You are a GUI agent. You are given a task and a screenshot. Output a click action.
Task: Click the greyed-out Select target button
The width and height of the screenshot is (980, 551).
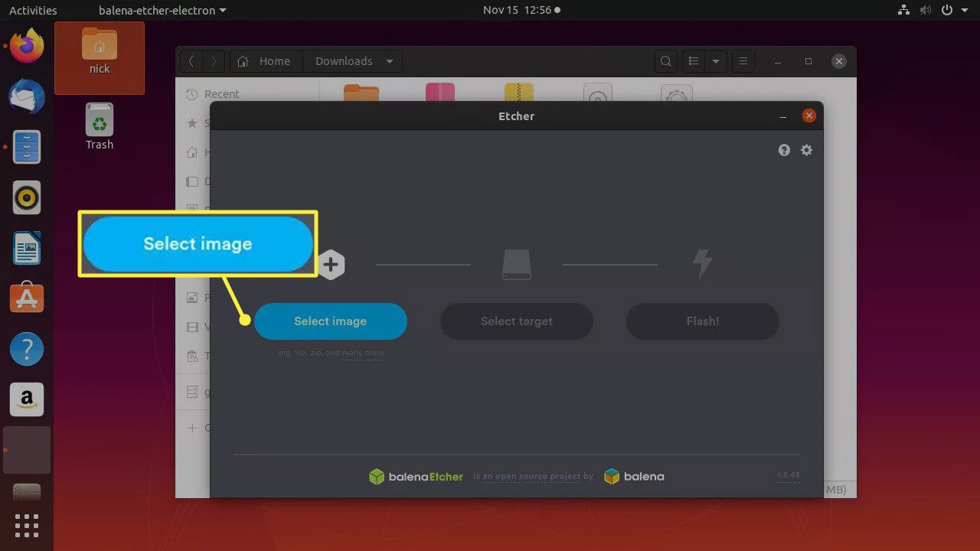(517, 321)
